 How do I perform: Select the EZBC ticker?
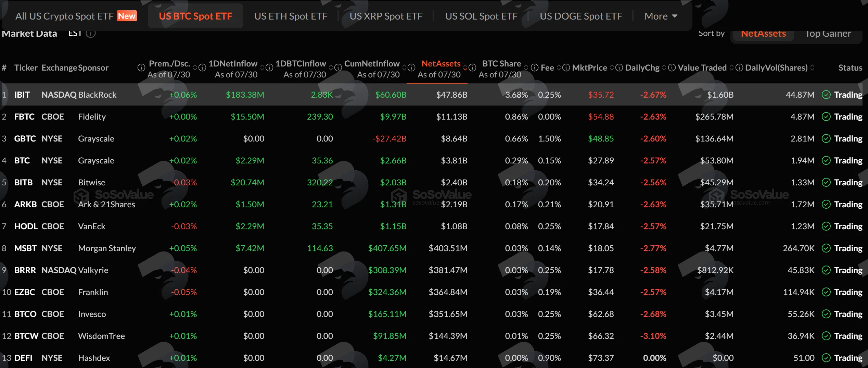pos(25,292)
